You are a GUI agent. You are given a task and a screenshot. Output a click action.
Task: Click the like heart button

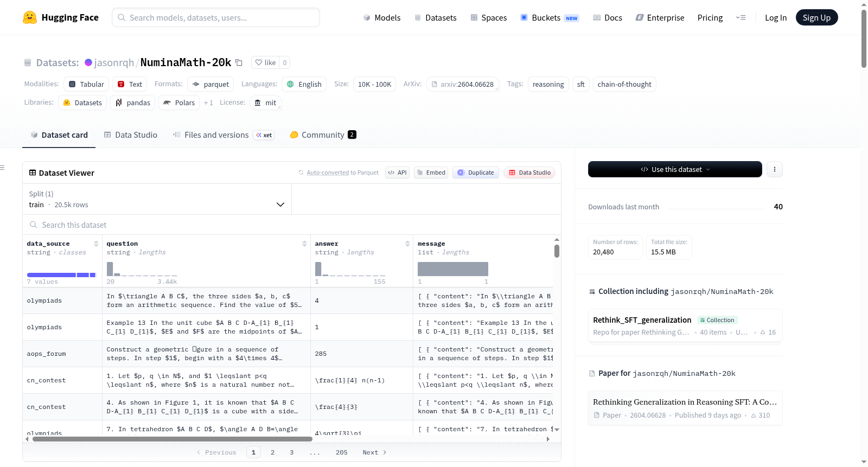click(265, 62)
